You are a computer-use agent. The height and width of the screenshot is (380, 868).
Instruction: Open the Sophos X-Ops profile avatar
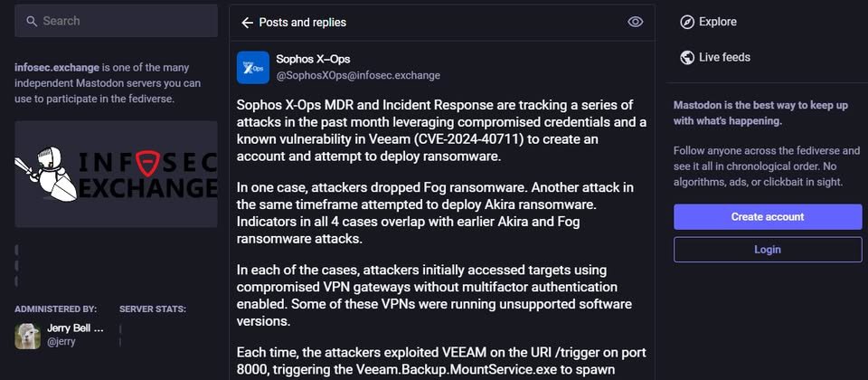253,67
